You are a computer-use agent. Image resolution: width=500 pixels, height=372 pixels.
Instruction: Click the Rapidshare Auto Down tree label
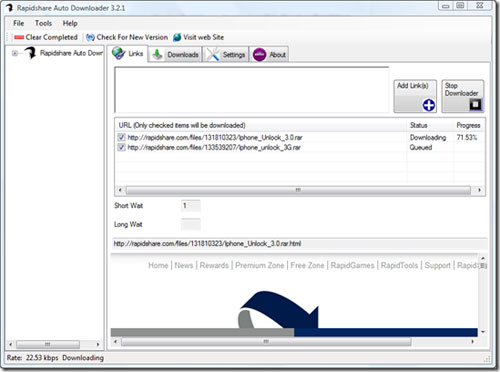pos(71,53)
